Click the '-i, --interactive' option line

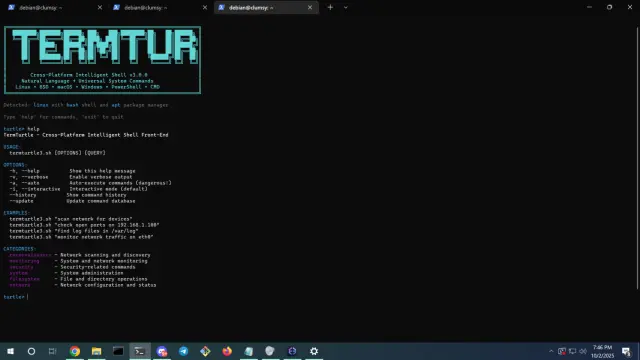pos(78,189)
